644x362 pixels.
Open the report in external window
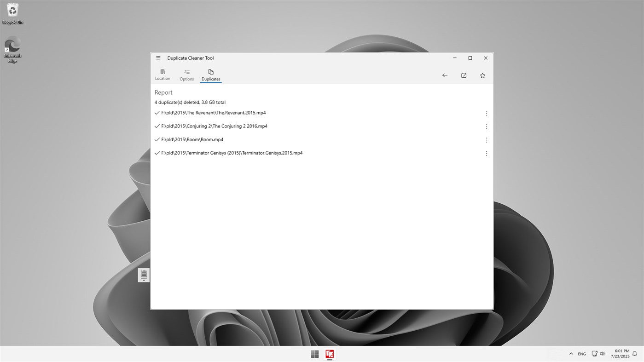click(x=464, y=75)
